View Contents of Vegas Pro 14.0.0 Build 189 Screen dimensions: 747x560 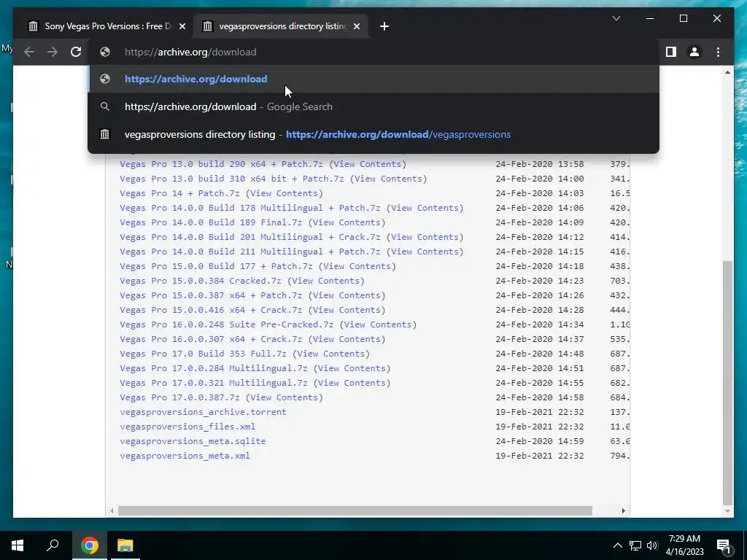347,222
